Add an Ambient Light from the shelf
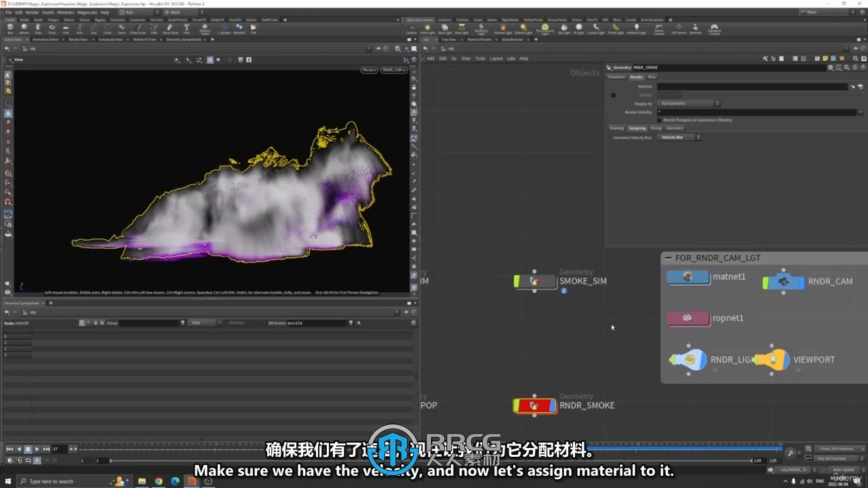Screen dimensions: 868x488 click(x=636, y=29)
